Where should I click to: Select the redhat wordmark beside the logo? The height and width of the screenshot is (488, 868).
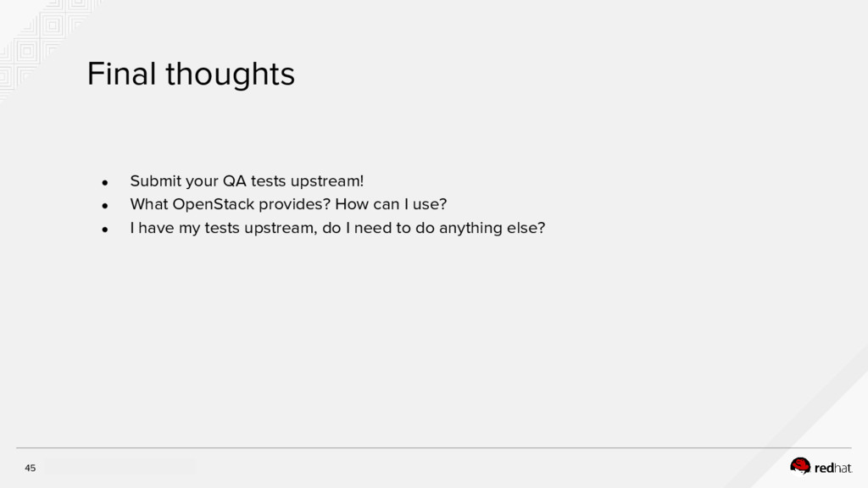coord(833,468)
